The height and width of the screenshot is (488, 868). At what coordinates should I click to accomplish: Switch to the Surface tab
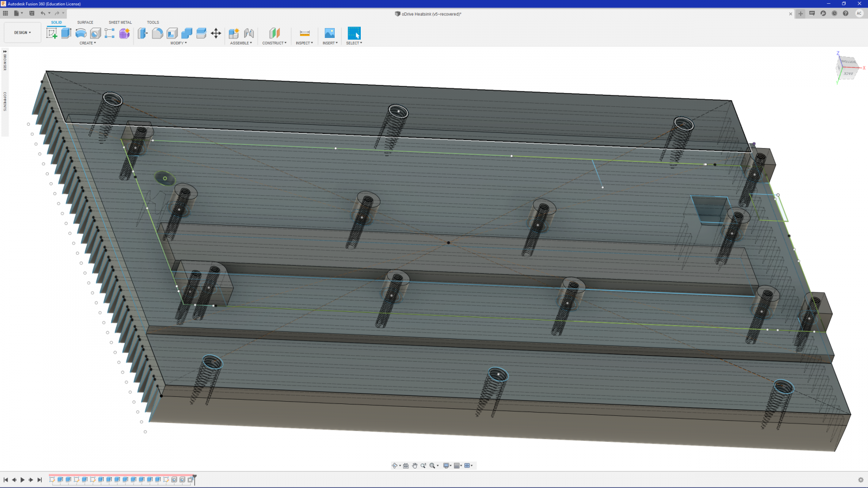pyautogui.click(x=85, y=22)
